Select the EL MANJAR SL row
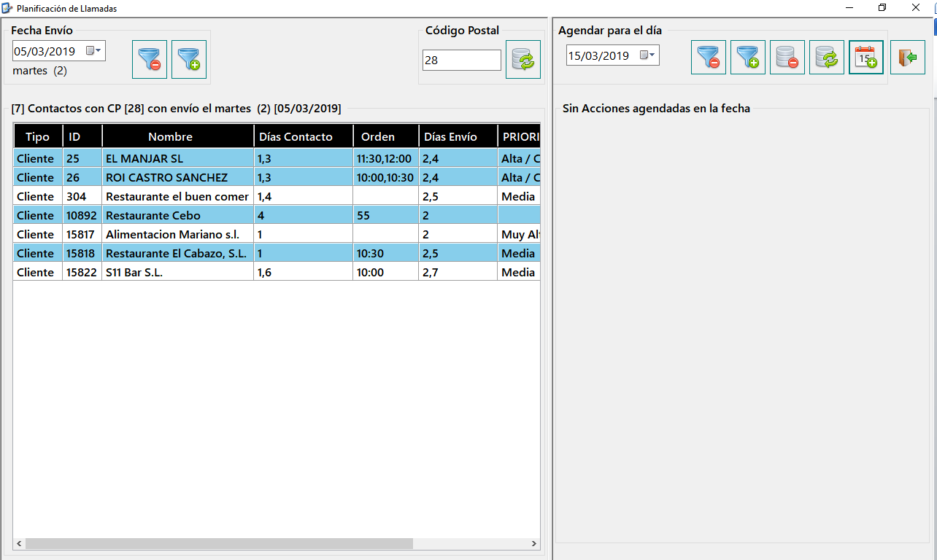 [277, 158]
